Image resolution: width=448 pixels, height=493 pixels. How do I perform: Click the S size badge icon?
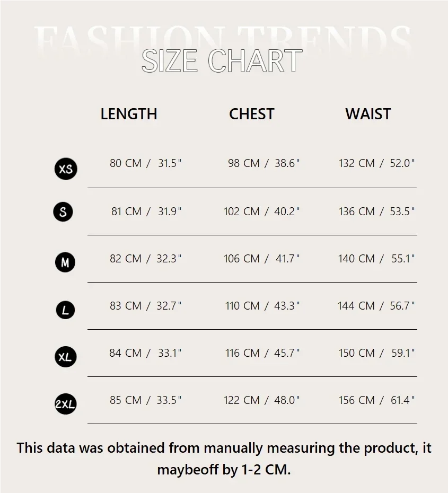click(x=63, y=212)
